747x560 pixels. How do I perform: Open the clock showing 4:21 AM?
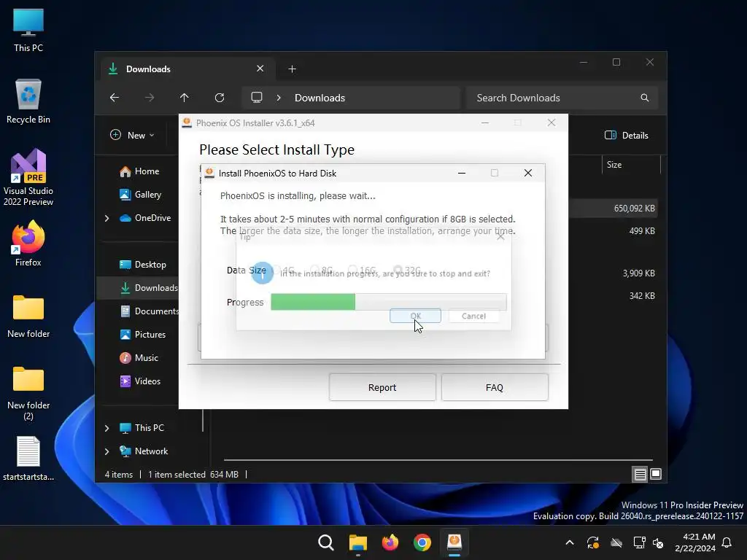(695, 542)
